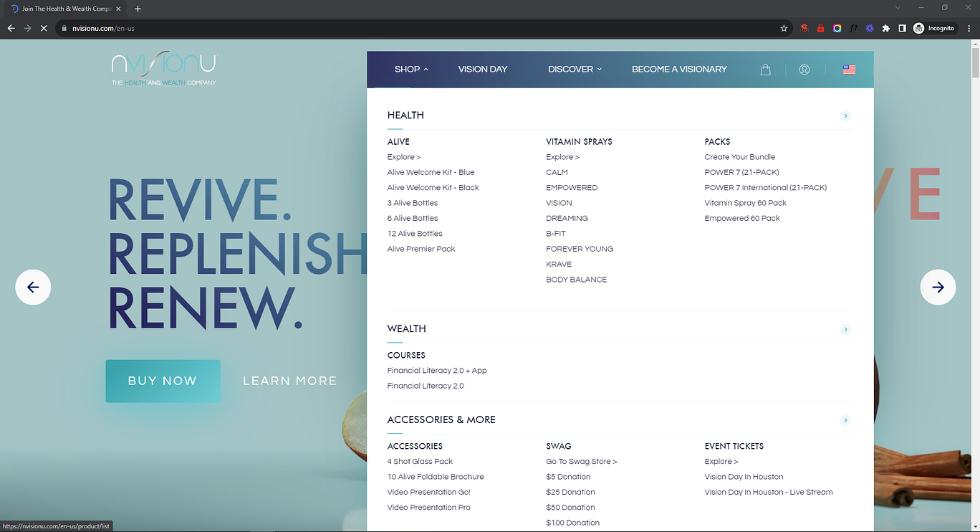The height and width of the screenshot is (532, 980).
Task: Open the FOREVER YOUNG spray
Action: pyautogui.click(x=580, y=249)
